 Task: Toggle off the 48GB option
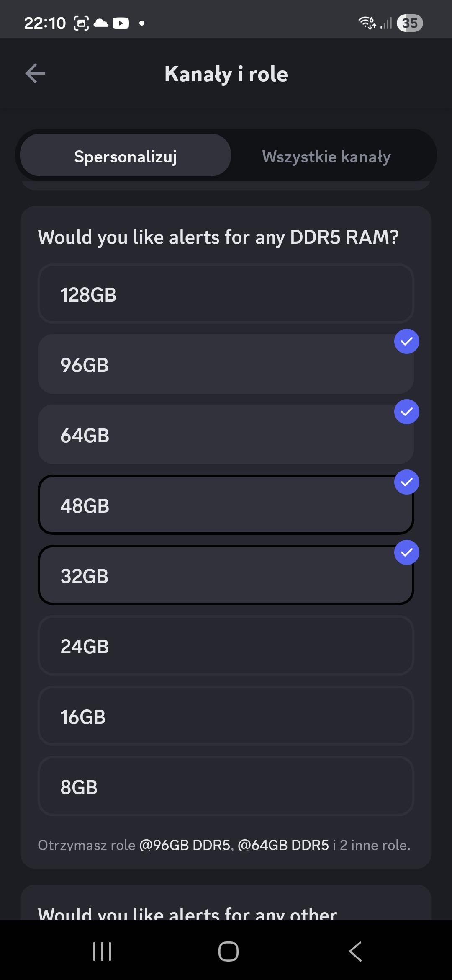[226, 505]
